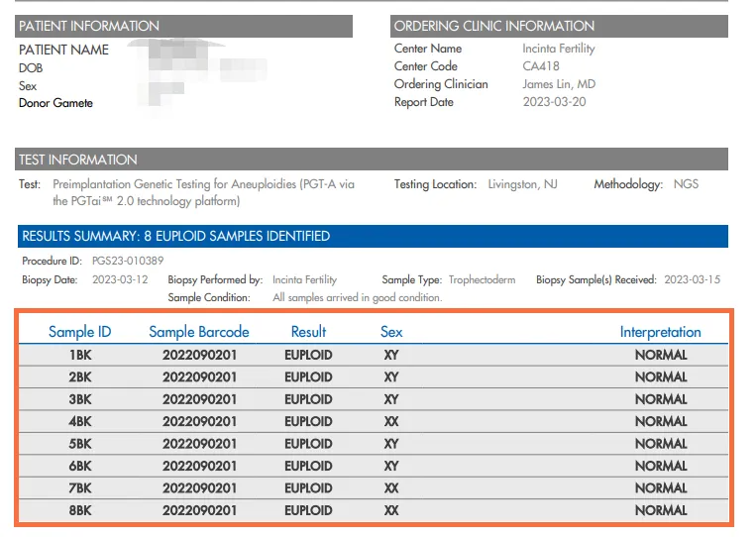Click the Sex column header in table

pos(391,332)
